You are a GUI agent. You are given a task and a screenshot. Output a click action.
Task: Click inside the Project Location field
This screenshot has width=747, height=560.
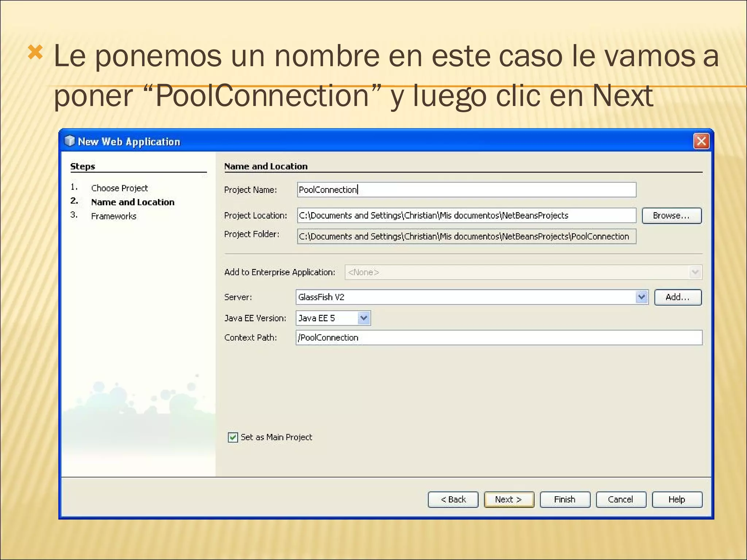[x=466, y=215]
